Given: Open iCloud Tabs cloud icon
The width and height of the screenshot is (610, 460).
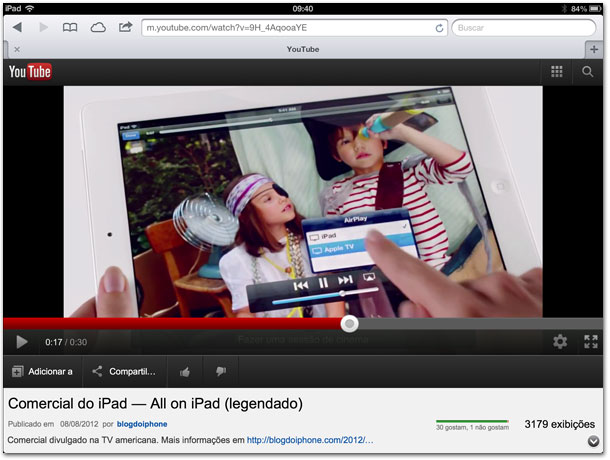Looking at the screenshot, I should pyautogui.click(x=98, y=28).
